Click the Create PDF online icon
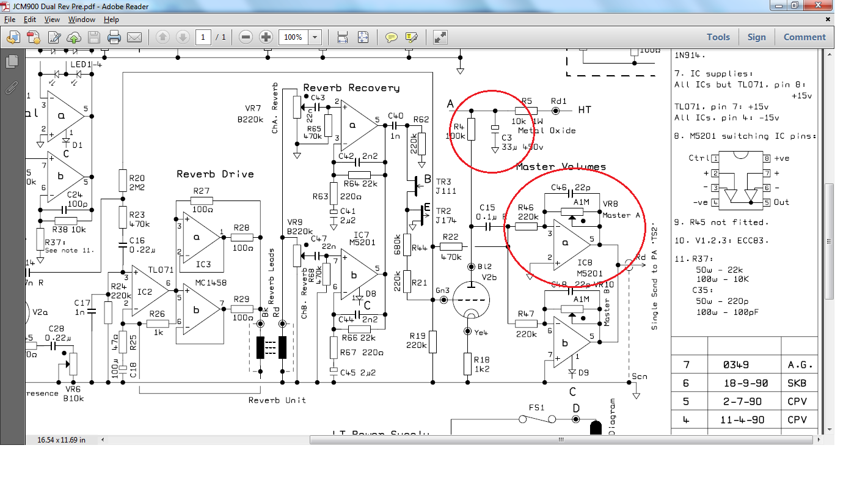The image size is (868, 489). [x=33, y=37]
